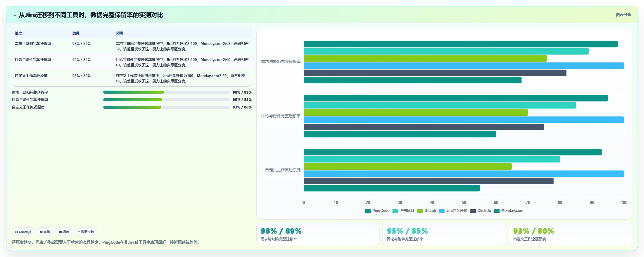Click the lime GitLab bar in the 需求与缺陷完整迁移率 group

[425, 58]
